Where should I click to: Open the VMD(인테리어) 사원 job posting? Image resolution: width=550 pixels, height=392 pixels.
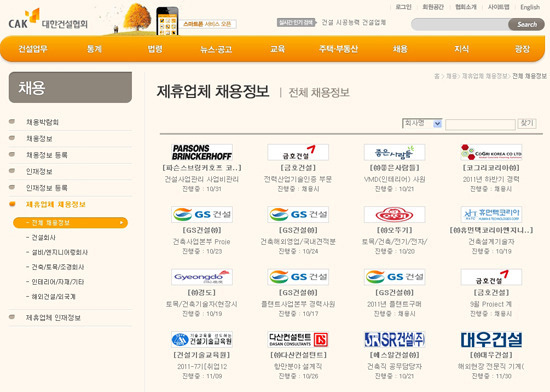point(394,179)
